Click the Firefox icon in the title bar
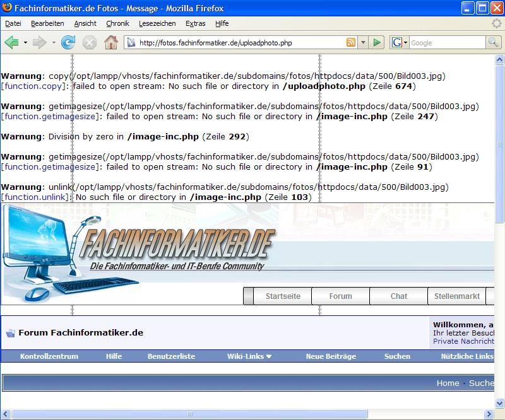The width and height of the screenshot is (505, 420). tap(7, 8)
